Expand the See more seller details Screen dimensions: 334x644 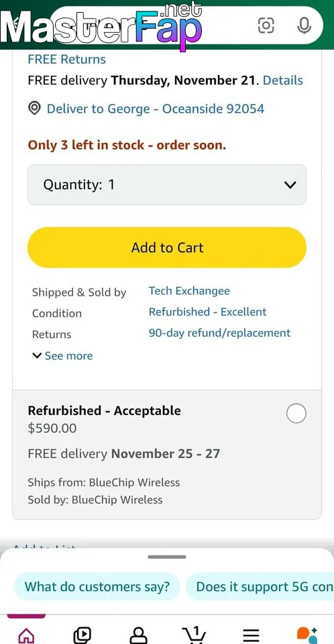pos(62,356)
